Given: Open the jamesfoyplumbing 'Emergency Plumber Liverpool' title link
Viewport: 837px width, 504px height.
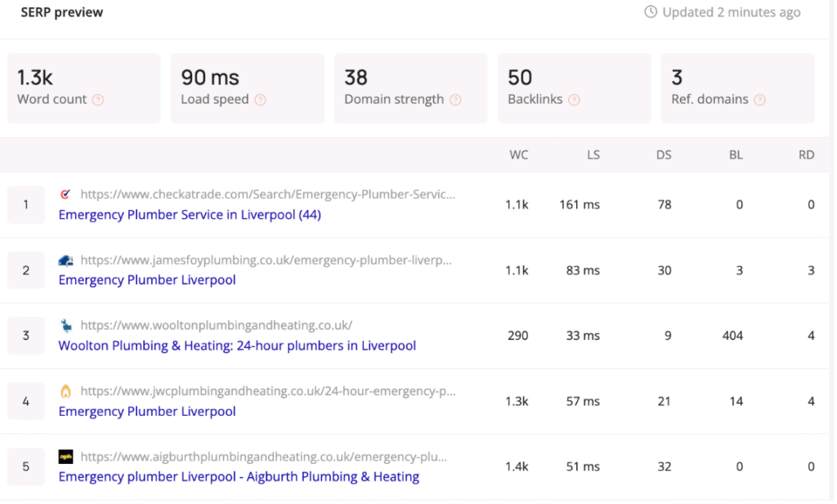Looking at the screenshot, I should tap(147, 280).
